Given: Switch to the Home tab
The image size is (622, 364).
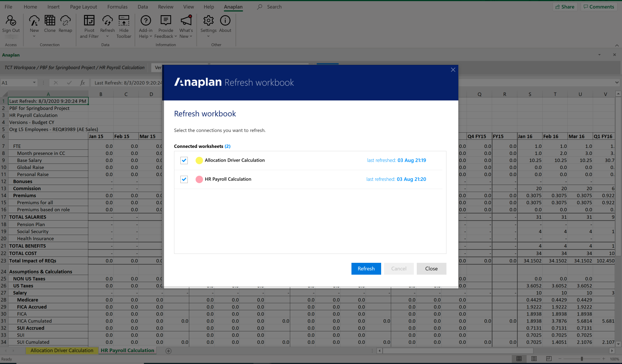Looking at the screenshot, I should (30, 7).
